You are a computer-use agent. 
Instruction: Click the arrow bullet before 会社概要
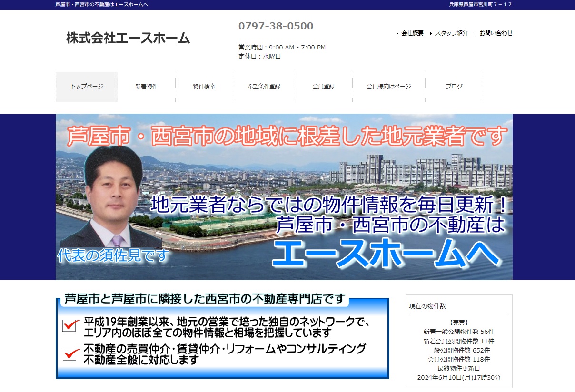coord(397,34)
